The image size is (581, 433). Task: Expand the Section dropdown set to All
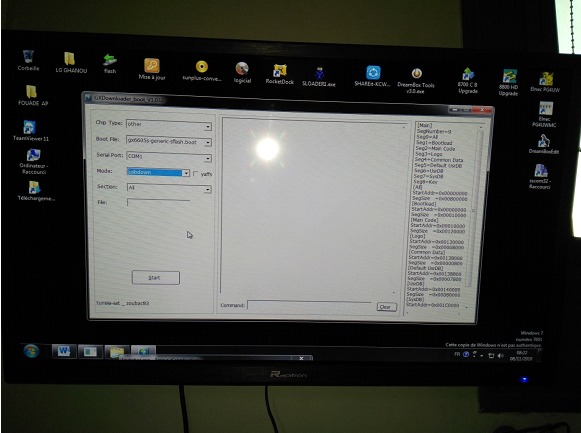pyautogui.click(x=208, y=189)
